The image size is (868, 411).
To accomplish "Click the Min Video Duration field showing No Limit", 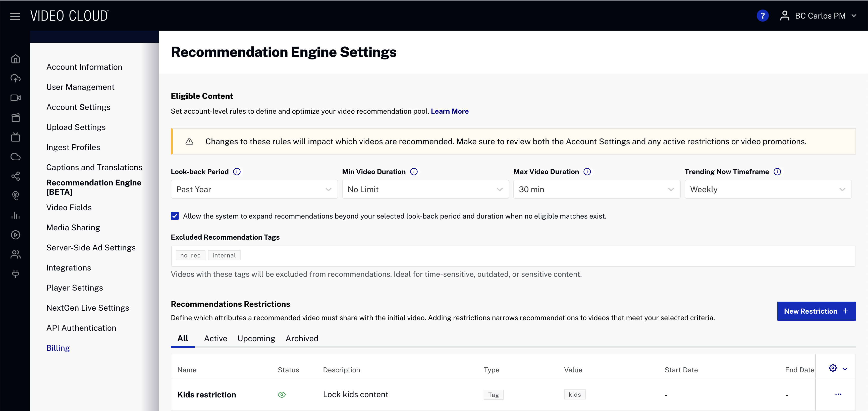I will click(425, 189).
